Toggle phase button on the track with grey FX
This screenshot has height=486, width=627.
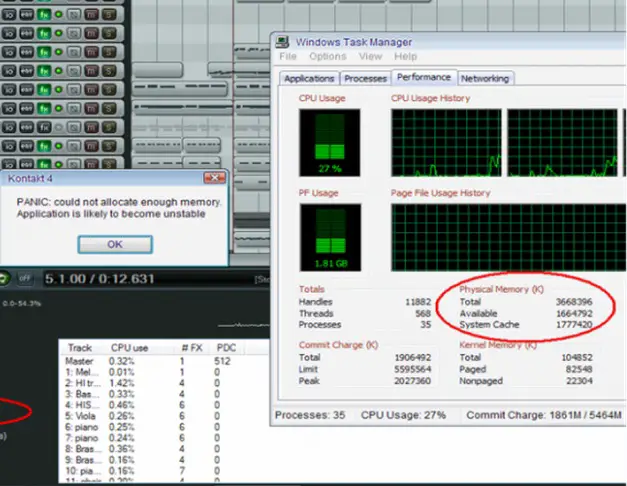[x=74, y=127]
